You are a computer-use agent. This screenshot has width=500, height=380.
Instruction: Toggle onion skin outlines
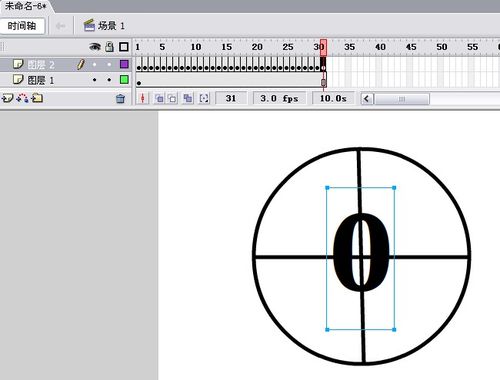pos(172,98)
